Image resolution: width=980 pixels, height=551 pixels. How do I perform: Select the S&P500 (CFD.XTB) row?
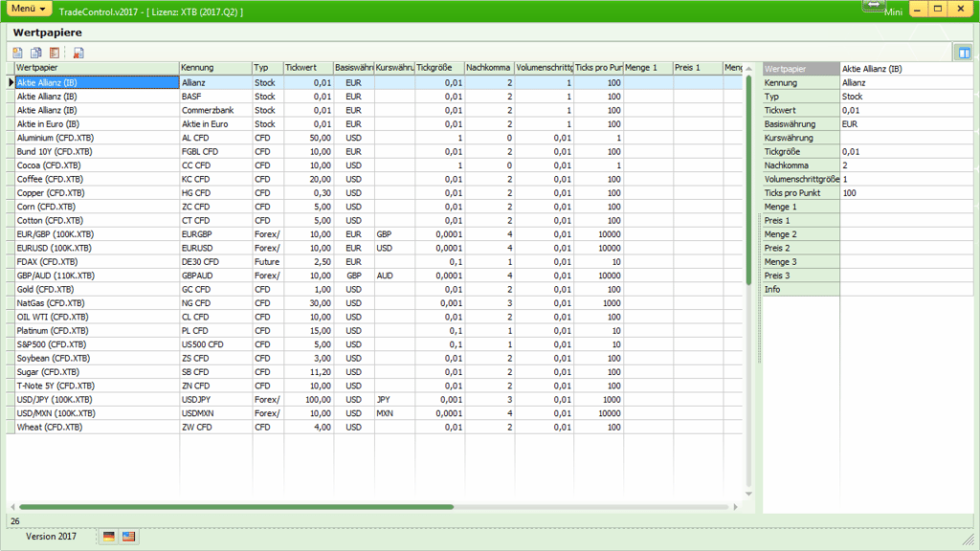point(374,344)
